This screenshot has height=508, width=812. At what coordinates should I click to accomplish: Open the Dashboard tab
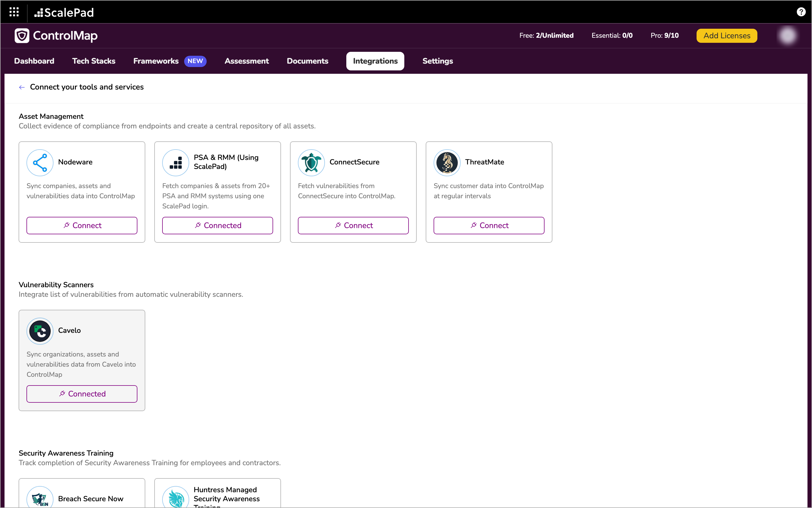coord(34,61)
